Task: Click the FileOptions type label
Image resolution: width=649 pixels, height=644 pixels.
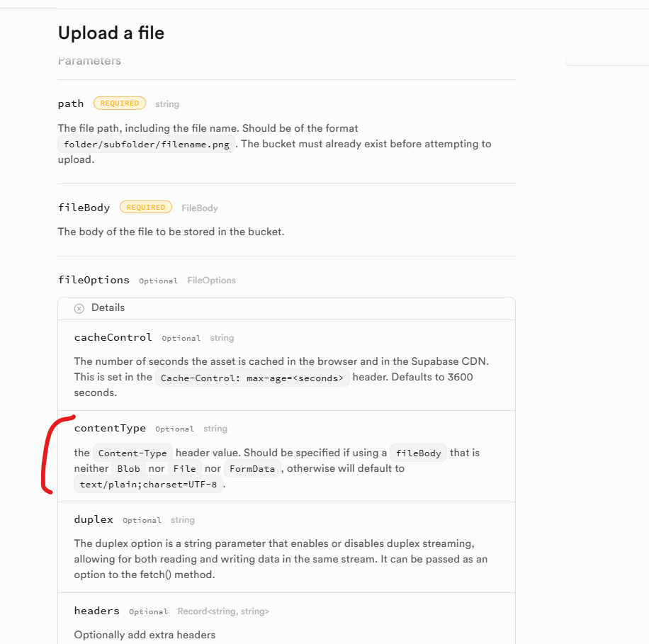Action: [211, 281]
